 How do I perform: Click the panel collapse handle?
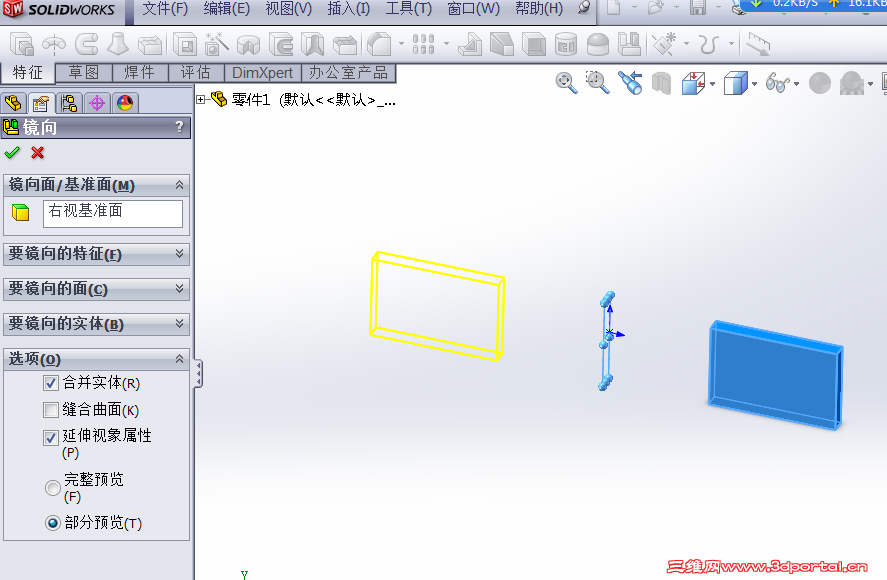tap(199, 373)
